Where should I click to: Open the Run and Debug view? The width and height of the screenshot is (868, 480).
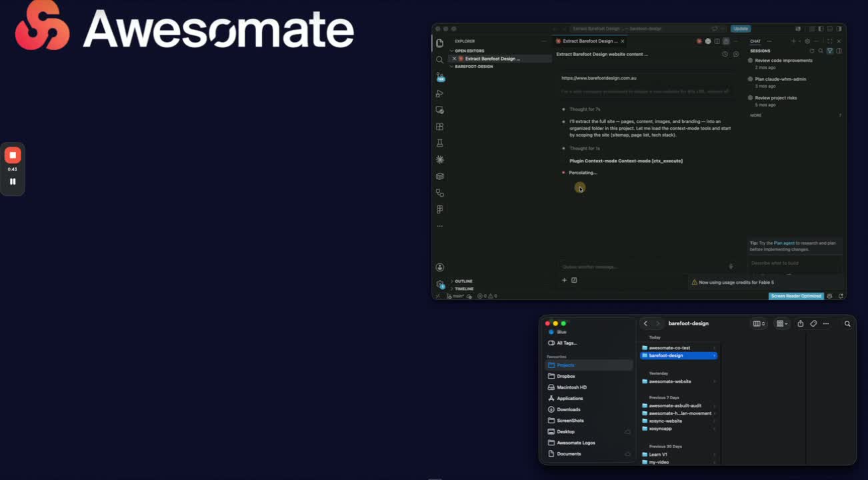[439, 93]
